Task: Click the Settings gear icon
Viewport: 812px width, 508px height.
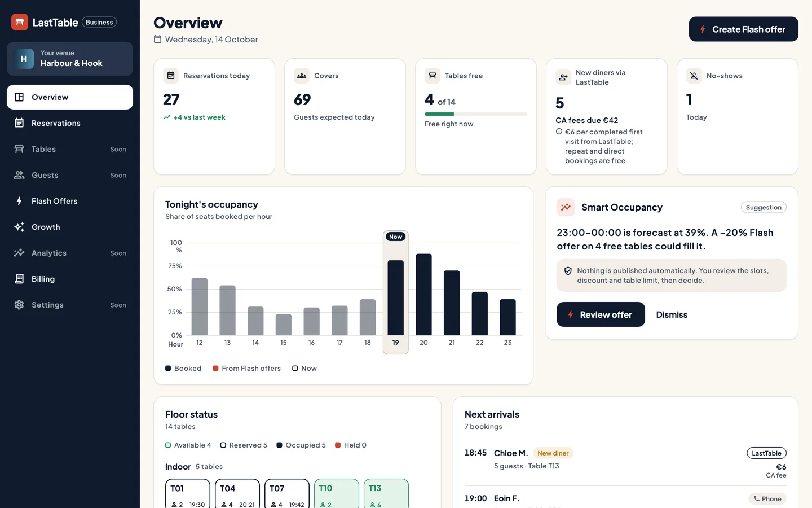Action: [19, 305]
